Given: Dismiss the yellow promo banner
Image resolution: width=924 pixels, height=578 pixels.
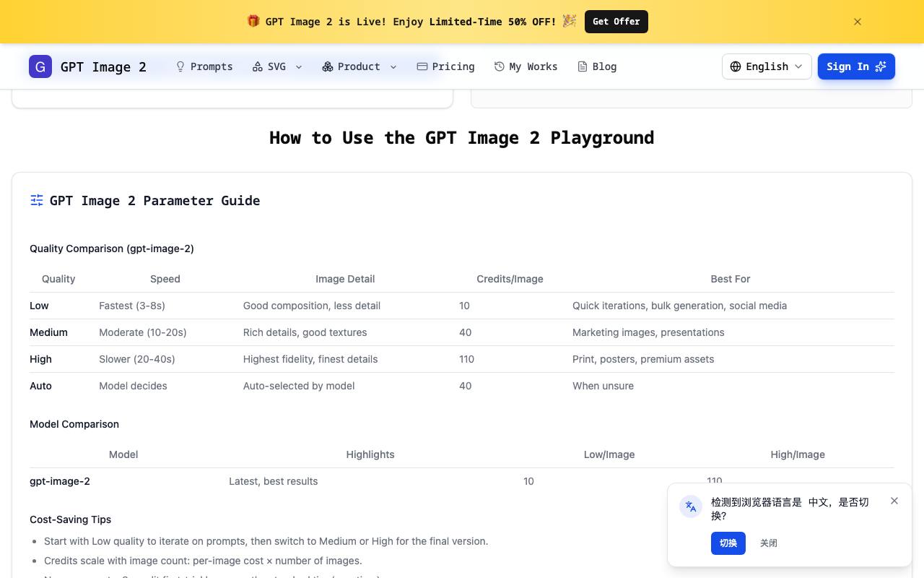Looking at the screenshot, I should tap(858, 22).
